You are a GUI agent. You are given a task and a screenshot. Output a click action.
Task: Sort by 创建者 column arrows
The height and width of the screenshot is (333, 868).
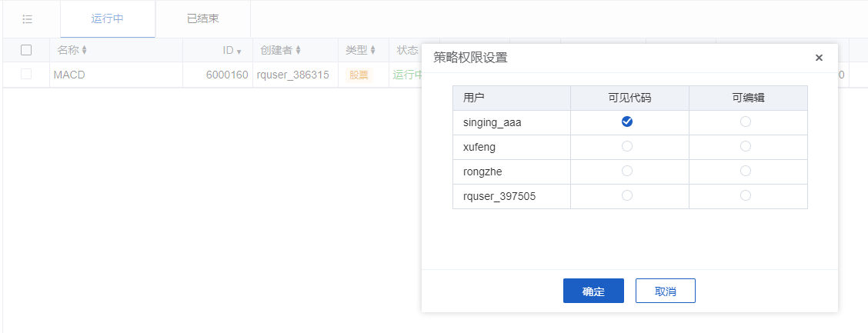(x=298, y=51)
